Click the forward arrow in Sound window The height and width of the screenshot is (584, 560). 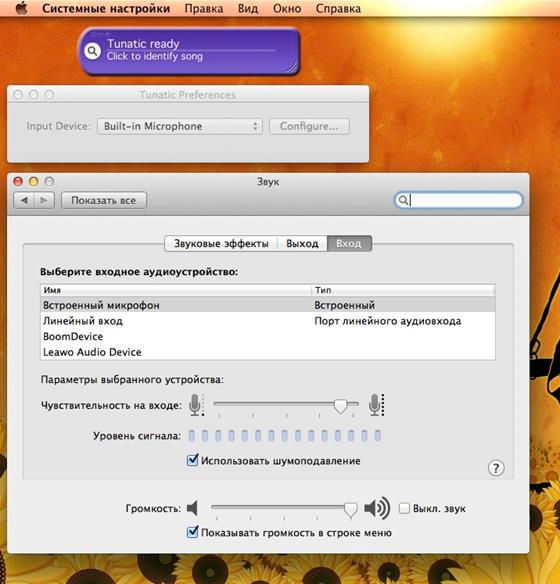point(44,200)
